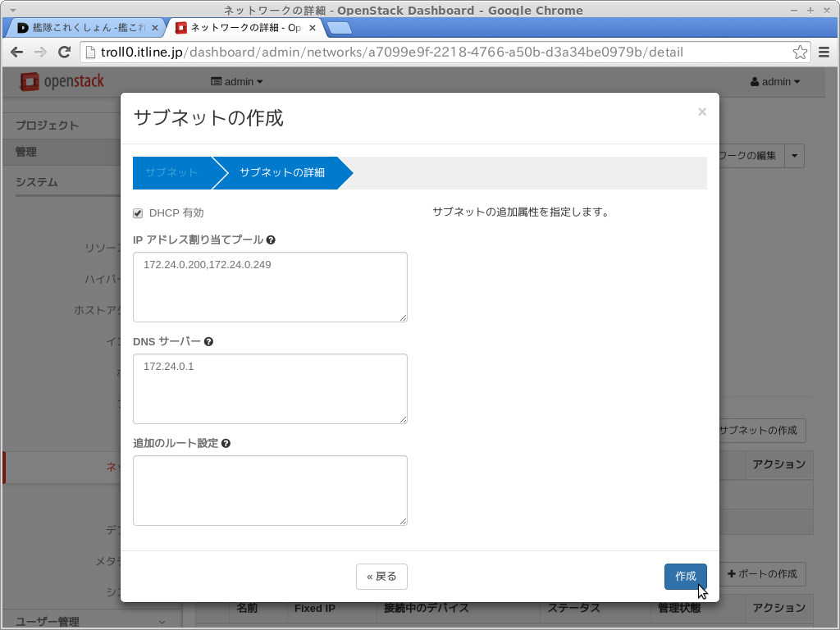Click the 追加のルート設定 text area
This screenshot has height=630, width=840.
[x=270, y=491]
